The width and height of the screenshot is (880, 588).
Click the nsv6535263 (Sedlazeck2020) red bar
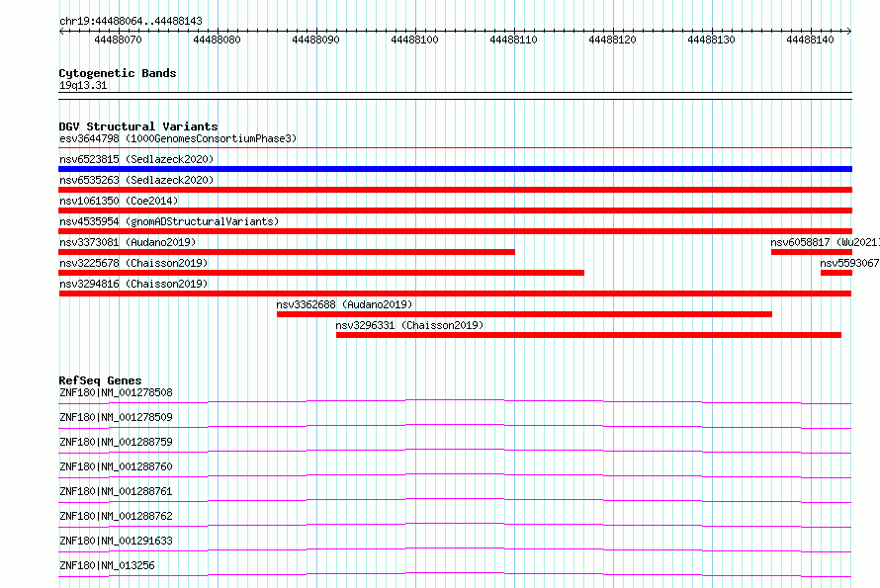[455, 190]
